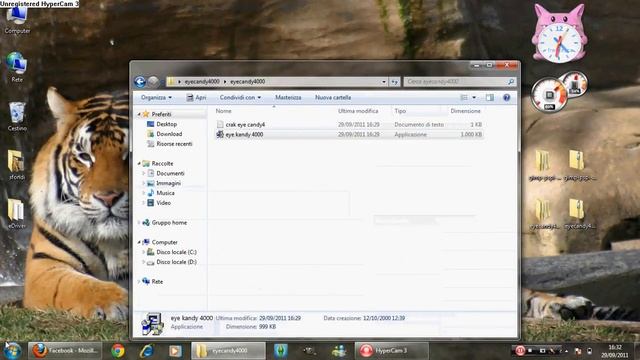Open the media player taskbar icon
This screenshot has width=640, height=360.
point(175,351)
